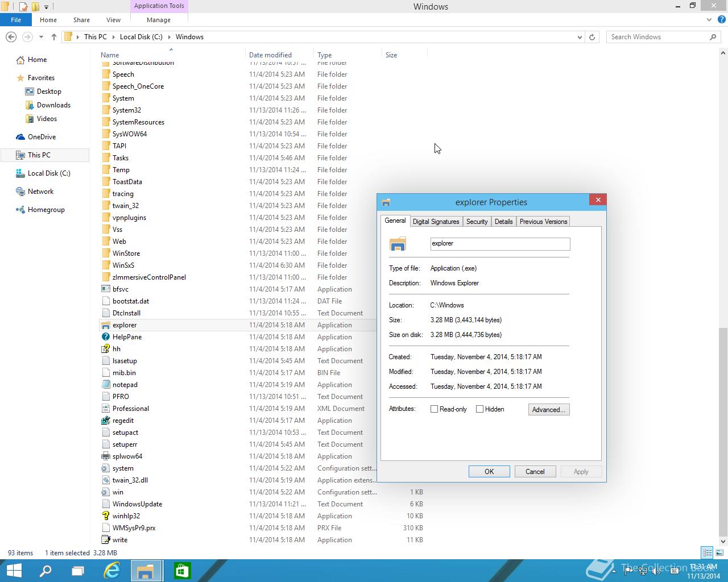The height and width of the screenshot is (582, 728).
Task: Open the Manage ribbon tab
Action: coord(159,20)
